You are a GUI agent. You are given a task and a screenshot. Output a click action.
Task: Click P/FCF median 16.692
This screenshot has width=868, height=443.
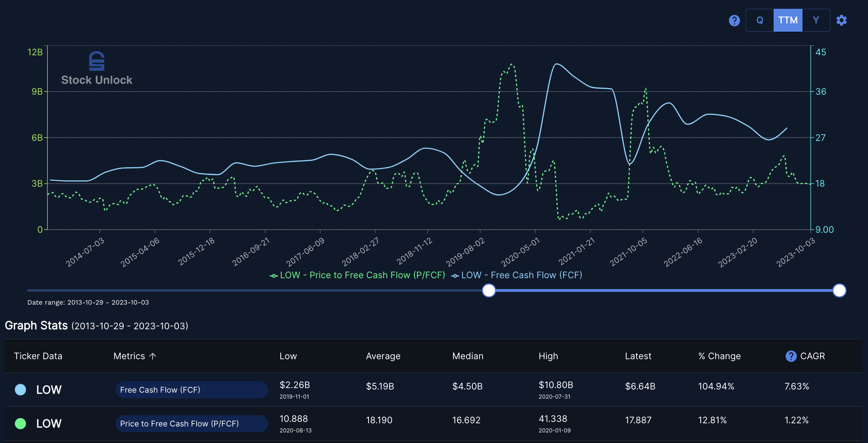pos(466,420)
